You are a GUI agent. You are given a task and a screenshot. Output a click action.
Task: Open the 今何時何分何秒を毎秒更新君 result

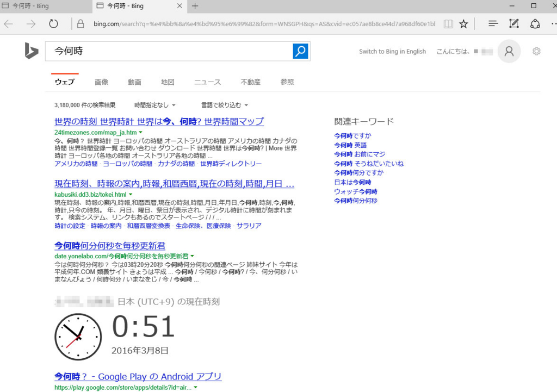[110, 245]
